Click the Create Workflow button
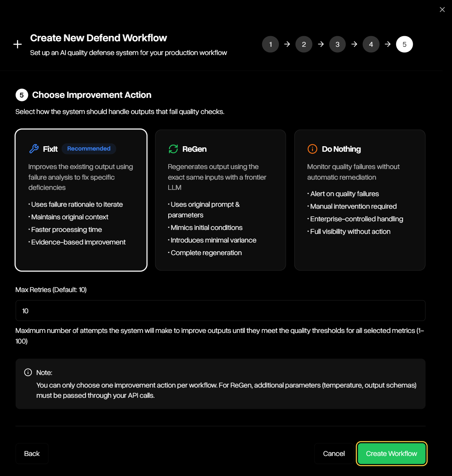The height and width of the screenshot is (476, 452). click(391, 453)
